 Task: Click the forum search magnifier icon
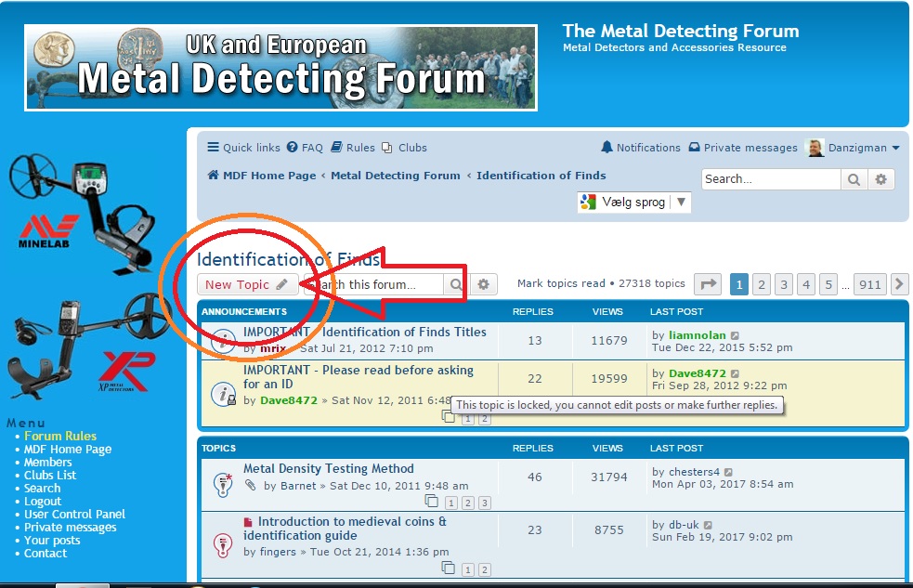click(456, 284)
